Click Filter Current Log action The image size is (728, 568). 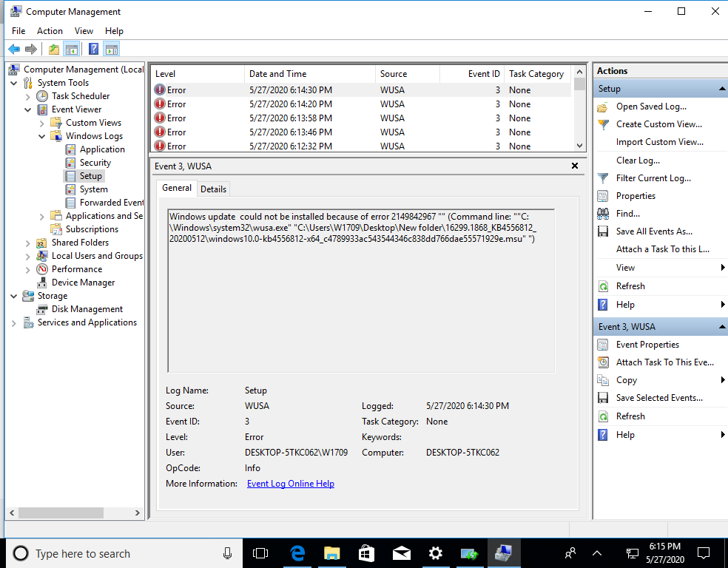[653, 178]
